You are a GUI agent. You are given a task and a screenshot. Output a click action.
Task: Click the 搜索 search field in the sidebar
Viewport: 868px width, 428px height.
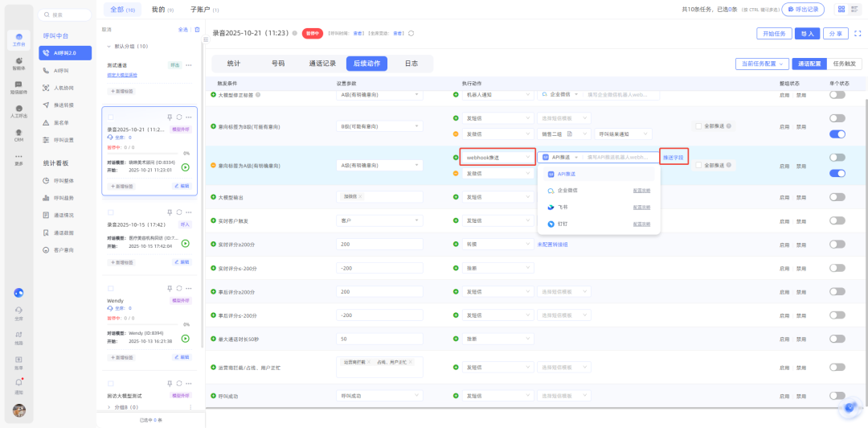(x=68, y=14)
